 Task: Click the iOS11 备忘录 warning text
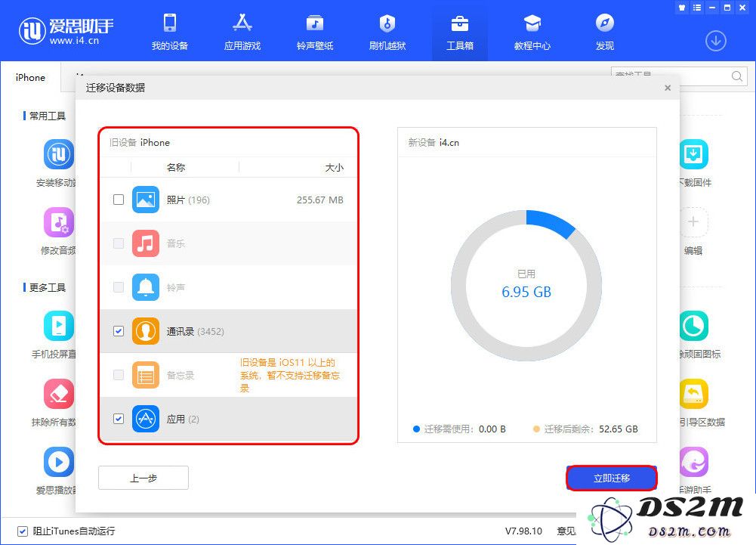(290, 375)
